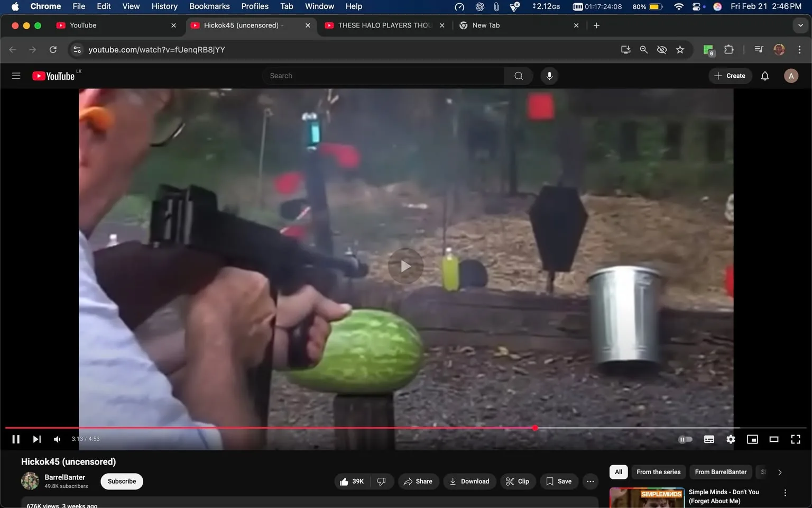Skip to the next video
This screenshot has height=508, width=812.
(x=36, y=439)
